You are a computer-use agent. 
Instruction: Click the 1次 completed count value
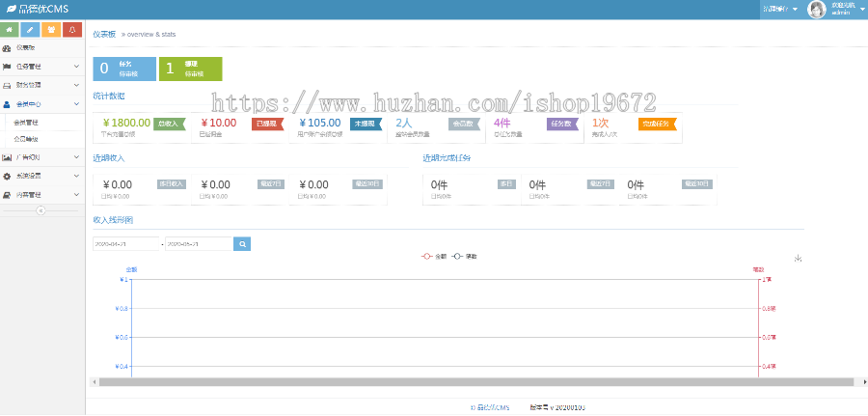pyautogui.click(x=601, y=123)
